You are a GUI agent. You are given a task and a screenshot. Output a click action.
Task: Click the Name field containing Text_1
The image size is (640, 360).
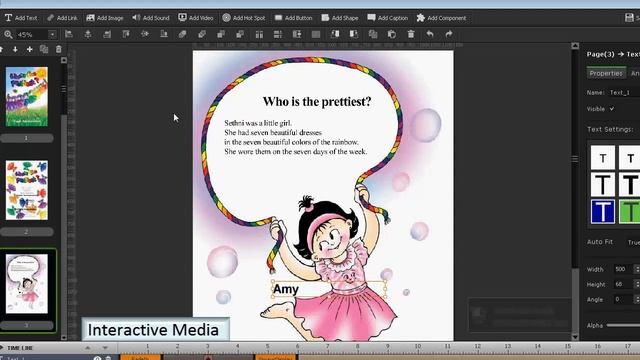(624, 93)
